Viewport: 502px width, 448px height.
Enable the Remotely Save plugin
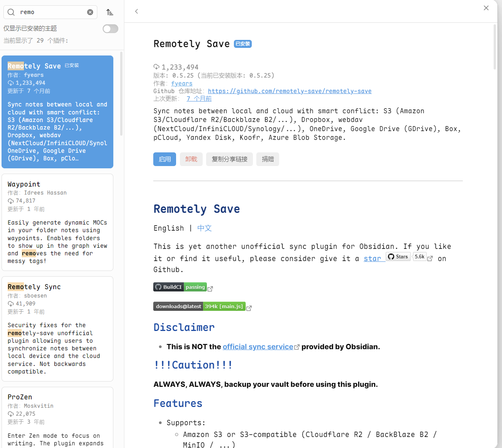164,159
